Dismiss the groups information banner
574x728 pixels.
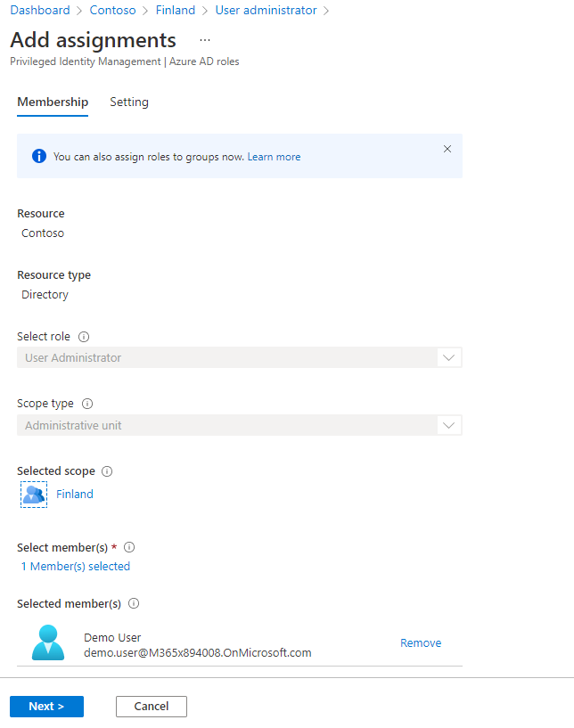(447, 149)
